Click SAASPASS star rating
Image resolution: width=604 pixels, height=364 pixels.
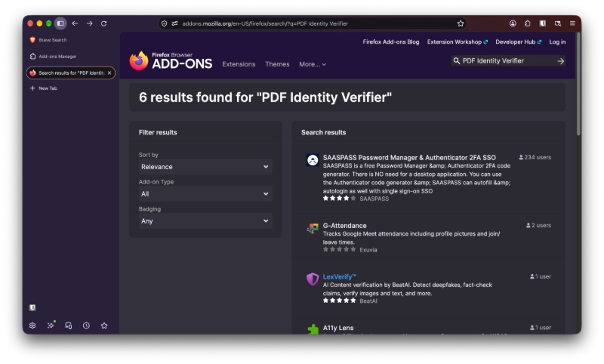(x=339, y=199)
